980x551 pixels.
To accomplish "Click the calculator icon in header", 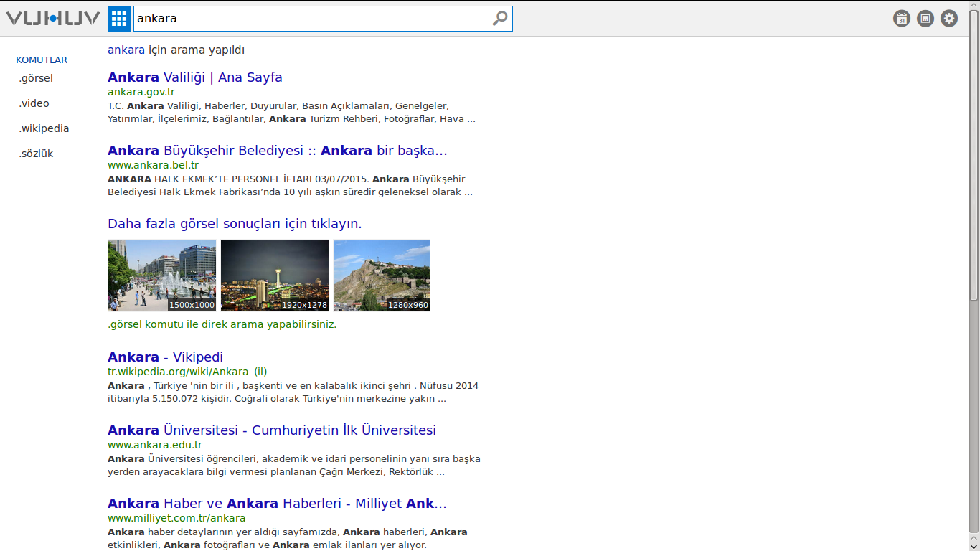I will [x=925, y=19].
